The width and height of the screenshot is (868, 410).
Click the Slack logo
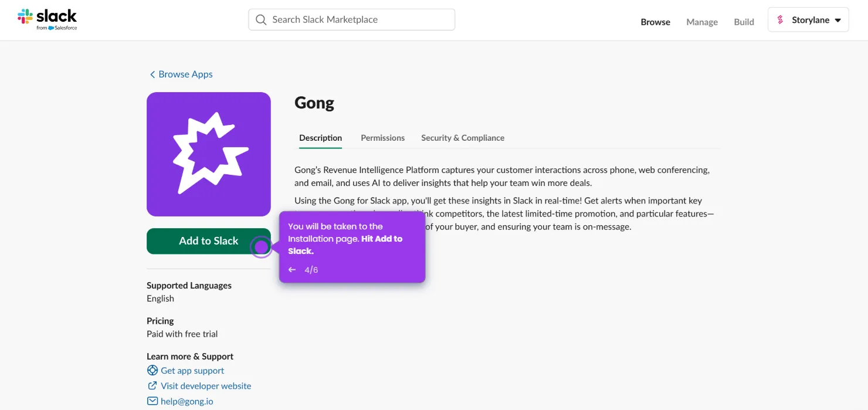47,19
